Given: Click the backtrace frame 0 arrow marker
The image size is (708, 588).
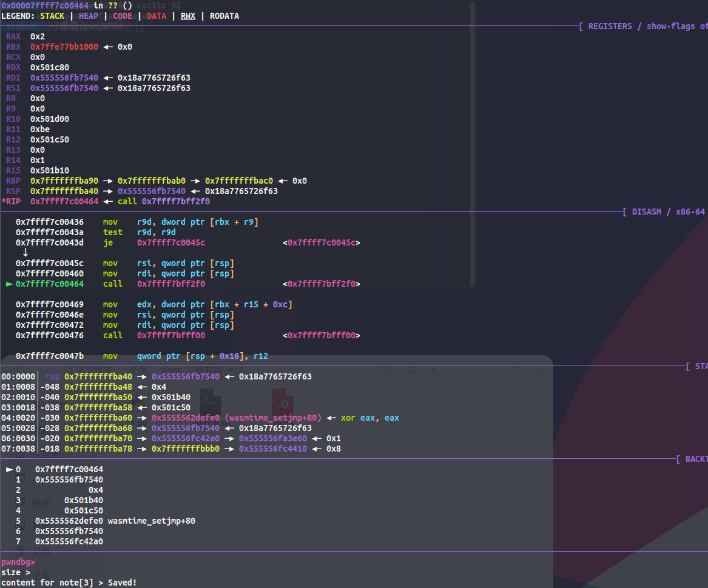Looking at the screenshot, I should pos(9,469).
